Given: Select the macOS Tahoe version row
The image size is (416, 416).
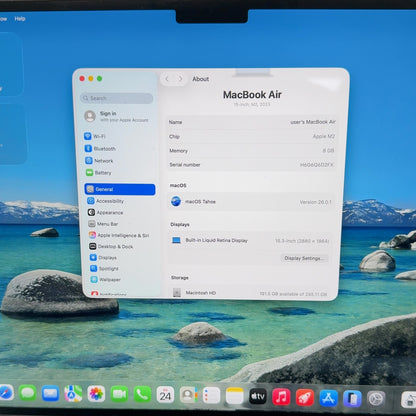Looking at the screenshot, I should pyautogui.click(x=251, y=202).
